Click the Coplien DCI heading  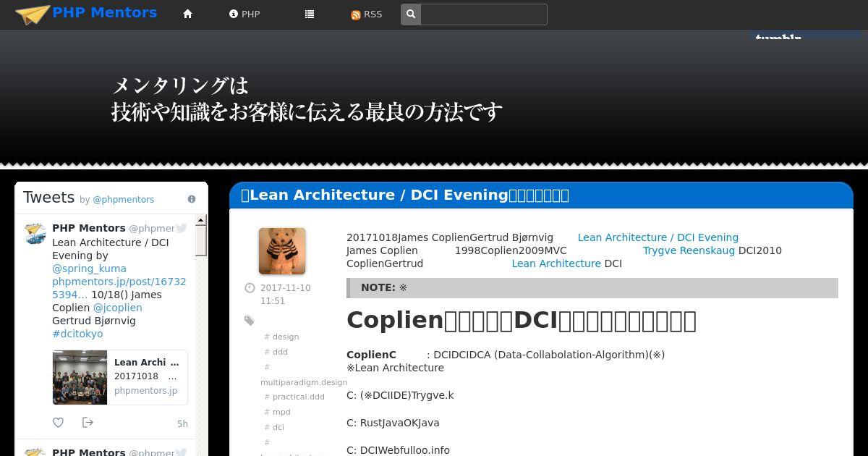pos(521,320)
